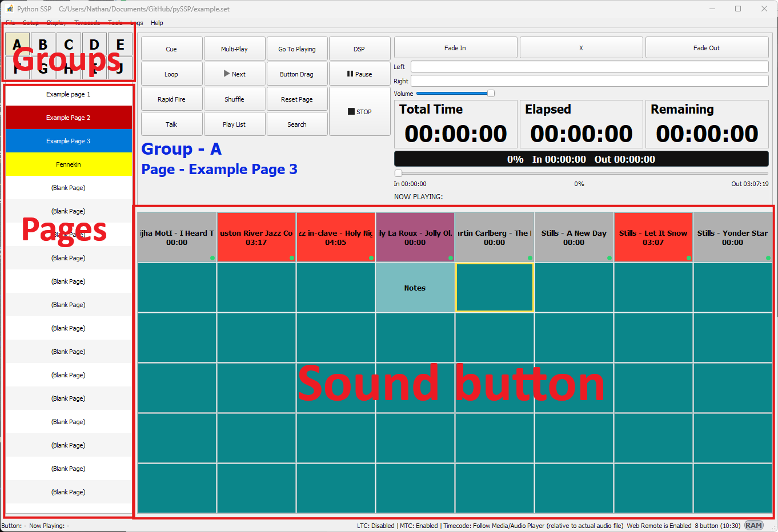Click the Fade Out button
The width and height of the screenshot is (778, 532).
tap(707, 47)
